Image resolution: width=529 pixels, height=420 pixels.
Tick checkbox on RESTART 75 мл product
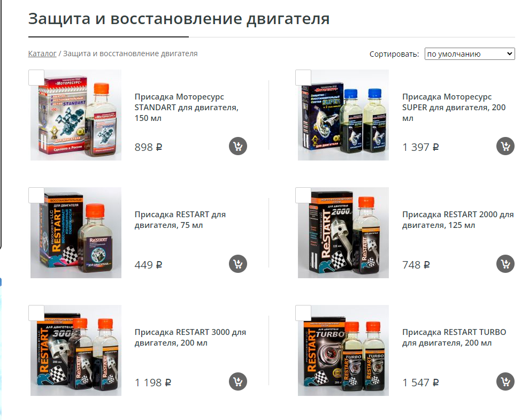tap(36, 195)
